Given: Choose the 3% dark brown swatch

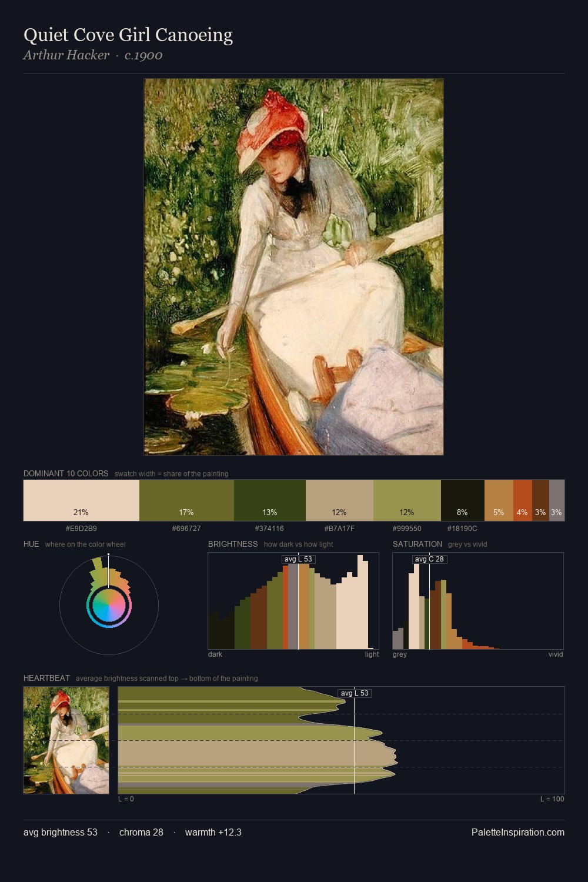Looking at the screenshot, I should pos(540,500).
